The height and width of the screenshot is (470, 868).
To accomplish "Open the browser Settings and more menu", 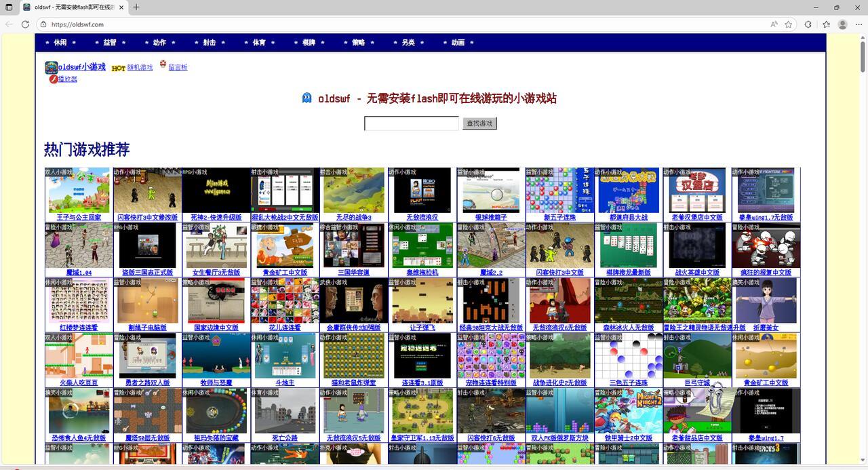I will tap(859, 24).
